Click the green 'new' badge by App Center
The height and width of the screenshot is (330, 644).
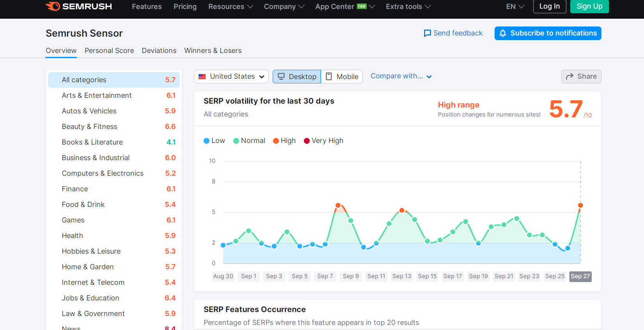[x=362, y=6]
